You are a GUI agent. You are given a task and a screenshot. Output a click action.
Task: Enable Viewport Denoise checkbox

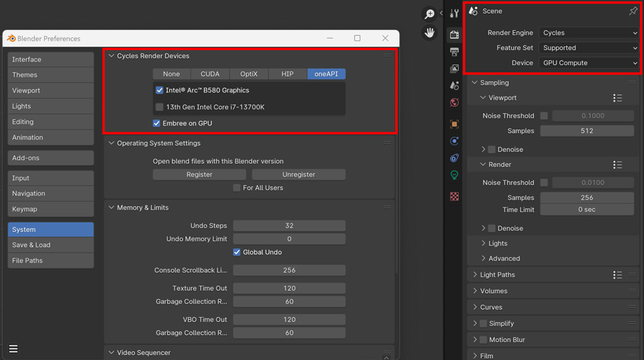[x=492, y=150]
